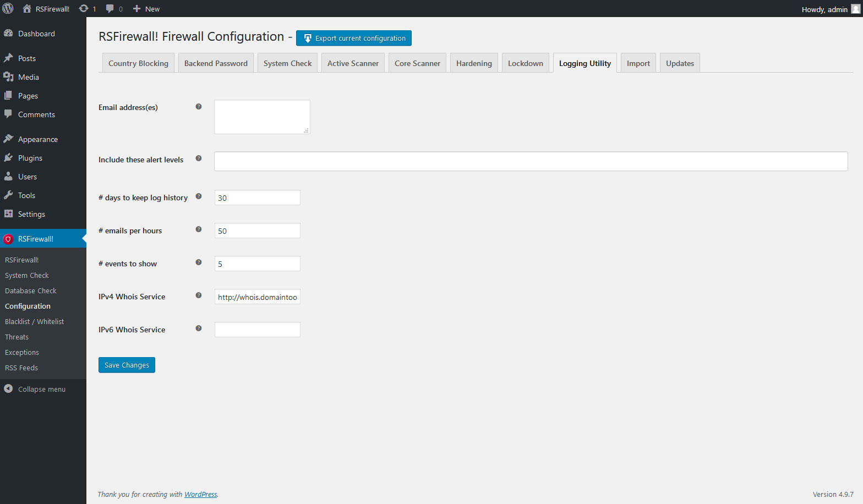Open Exceptions in sidebar submenu
The height and width of the screenshot is (504, 863).
pos(22,352)
